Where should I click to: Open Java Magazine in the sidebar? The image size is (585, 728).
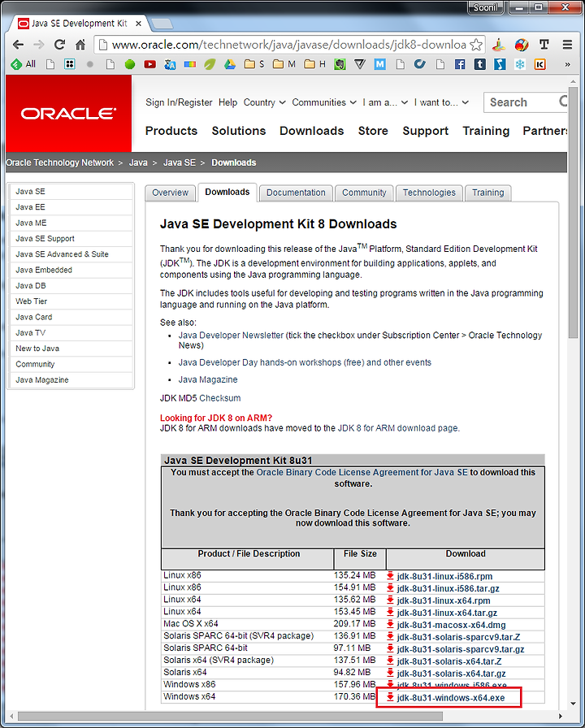pyautogui.click(x=72, y=379)
